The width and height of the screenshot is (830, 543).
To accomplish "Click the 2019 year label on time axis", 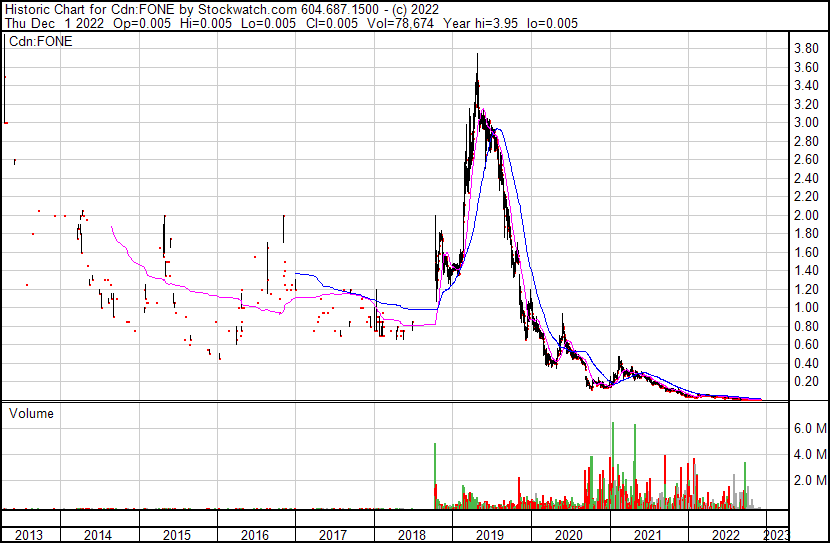I will 491,535.
